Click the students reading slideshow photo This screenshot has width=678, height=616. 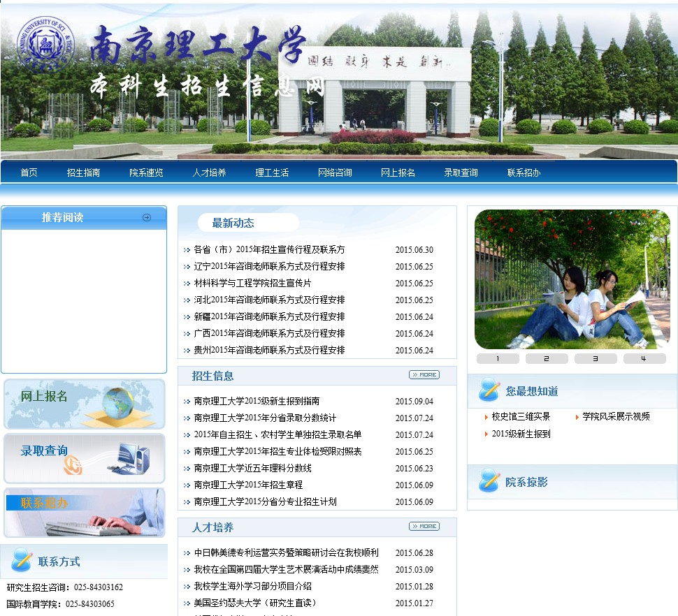(x=572, y=279)
